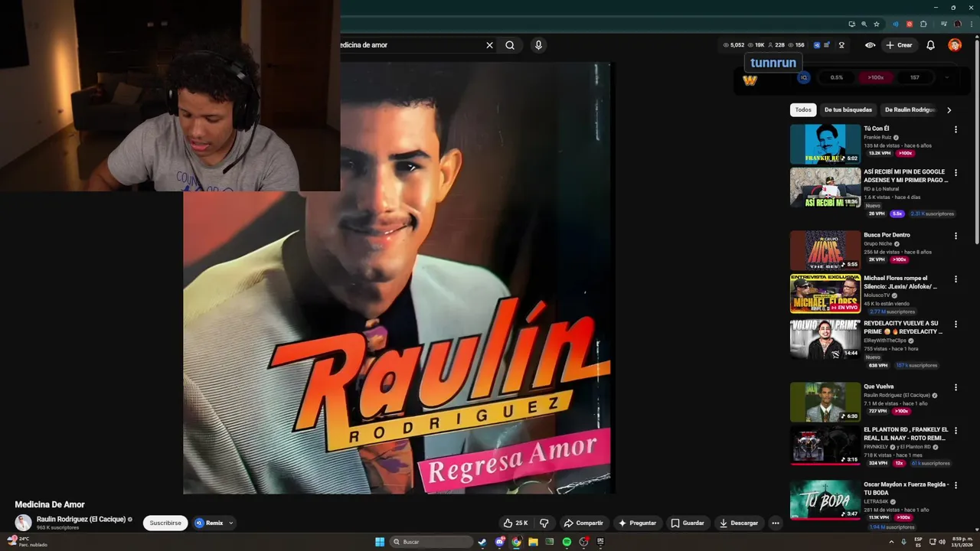The image size is (980, 551).
Task: Open options for Tú Con Él video
Action: pos(955,129)
